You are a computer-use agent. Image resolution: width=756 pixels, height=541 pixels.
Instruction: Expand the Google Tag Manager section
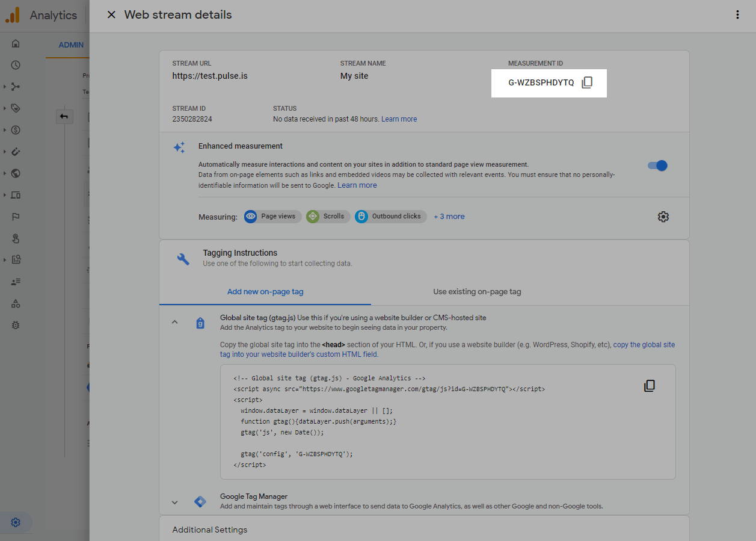click(174, 502)
